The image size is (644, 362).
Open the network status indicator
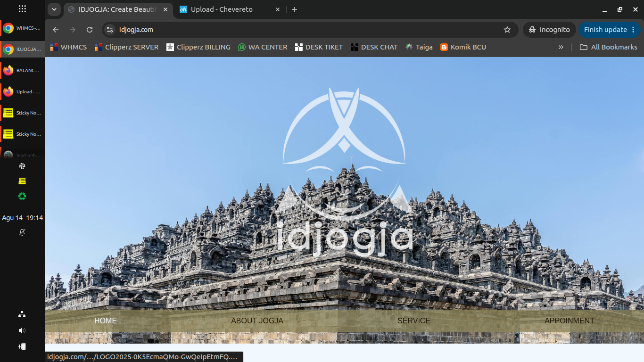[x=22, y=314]
